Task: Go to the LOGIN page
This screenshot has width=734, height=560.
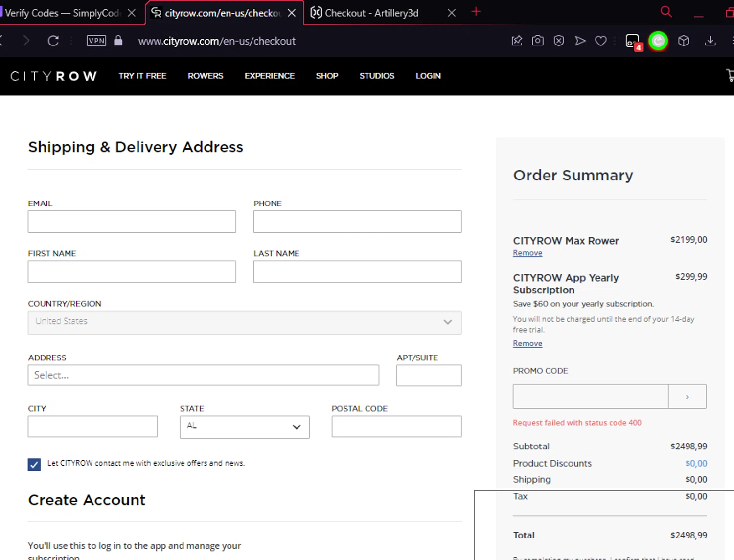Action: point(428,76)
